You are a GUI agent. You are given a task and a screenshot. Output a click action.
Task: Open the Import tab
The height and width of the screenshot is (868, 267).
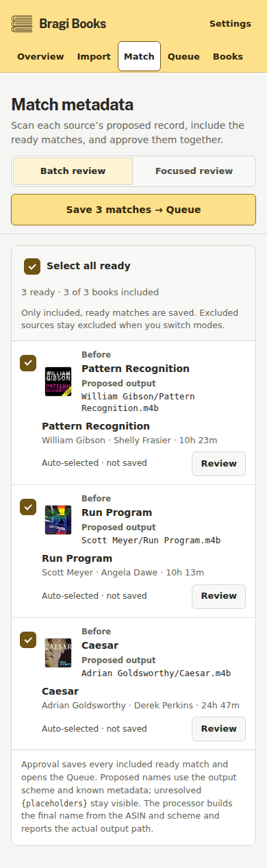(94, 56)
